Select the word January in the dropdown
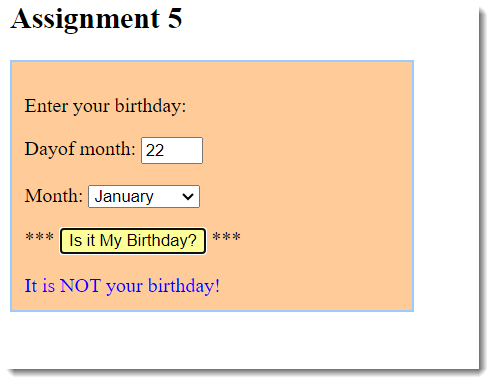This screenshot has width=494, height=384. (124, 197)
